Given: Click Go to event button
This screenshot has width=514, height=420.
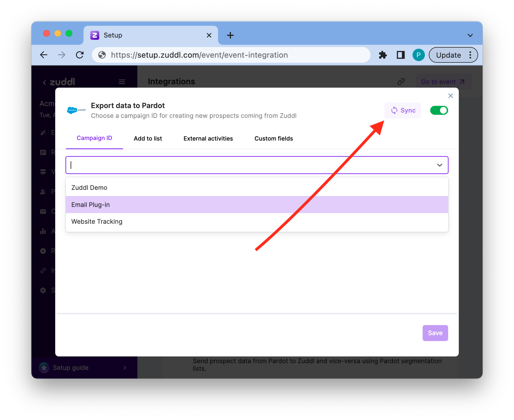Looking at the screenshot, I should coord(443,82).
